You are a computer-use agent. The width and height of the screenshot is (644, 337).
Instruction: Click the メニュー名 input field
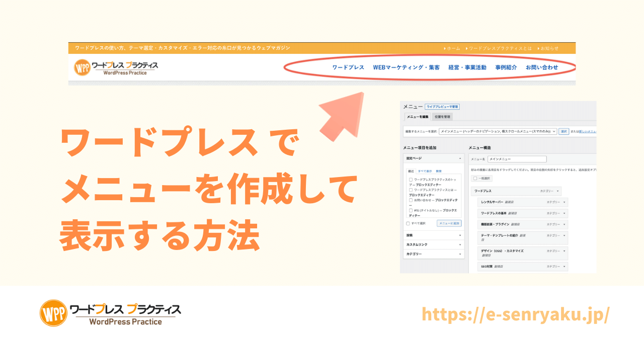[517, 159]
